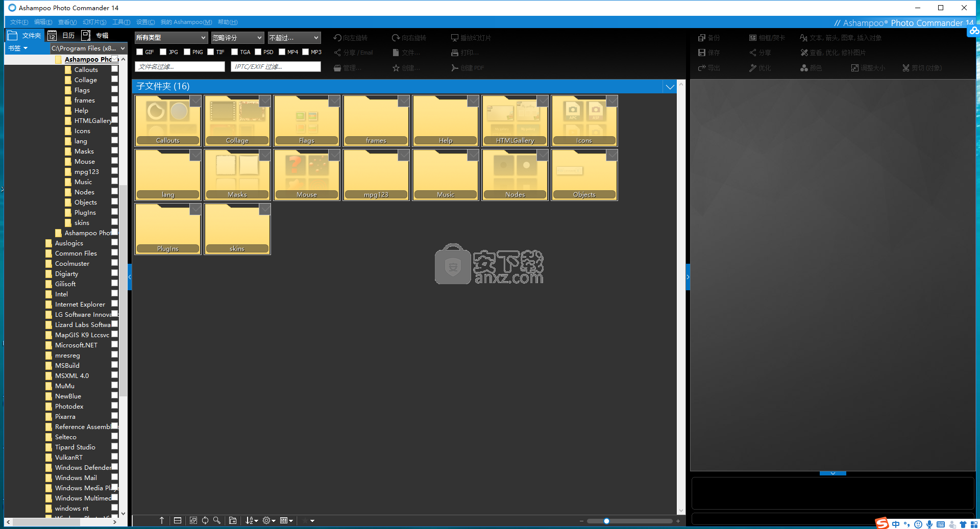Enable the JPG file type filter checkbox

(163, 52)
